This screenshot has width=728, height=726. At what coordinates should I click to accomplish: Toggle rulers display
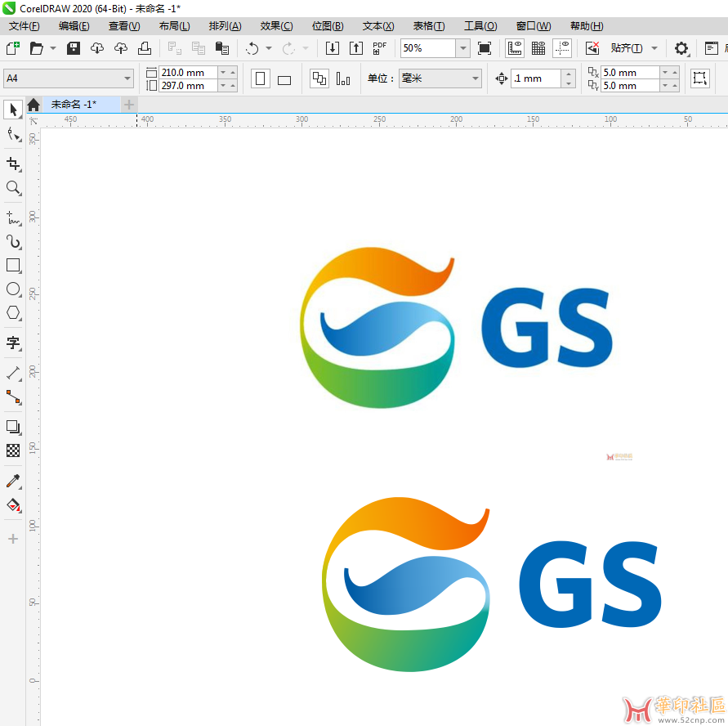tap(515, 48)
